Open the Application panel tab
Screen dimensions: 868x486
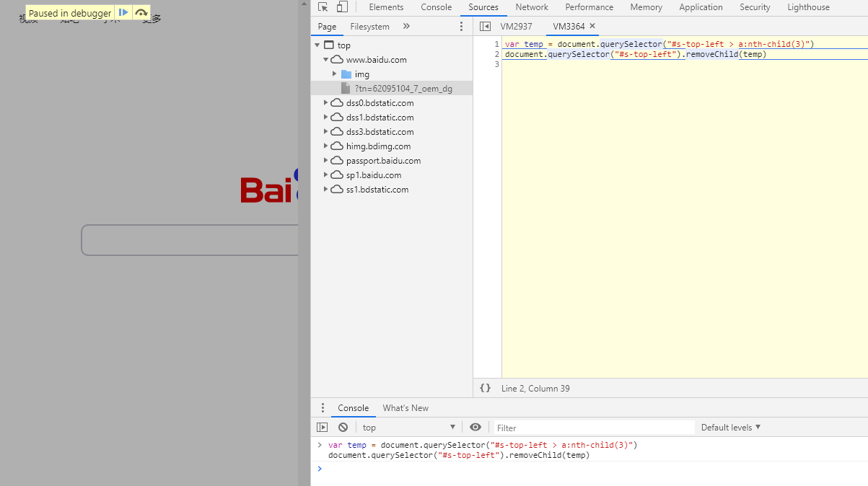(x=701, y=7)
